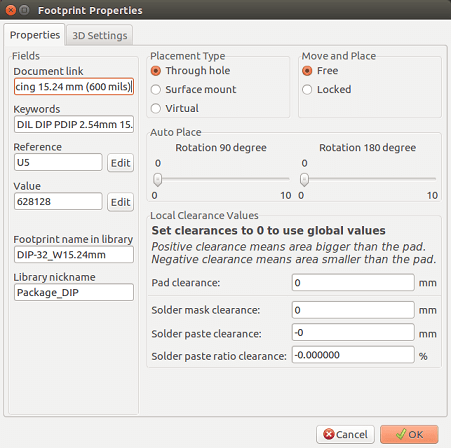Select the Through hole placement type
This screenshot has height=448, width=451.
[x=190, y=71]
